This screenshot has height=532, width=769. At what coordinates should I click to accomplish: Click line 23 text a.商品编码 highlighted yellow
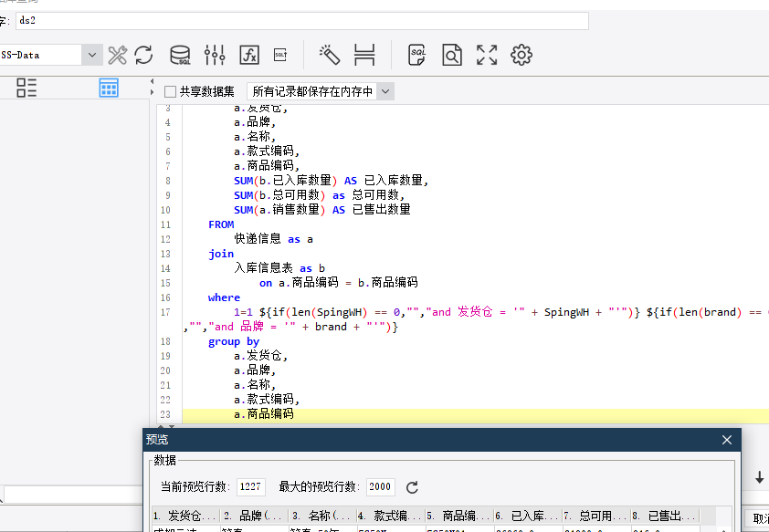[264, 414]
